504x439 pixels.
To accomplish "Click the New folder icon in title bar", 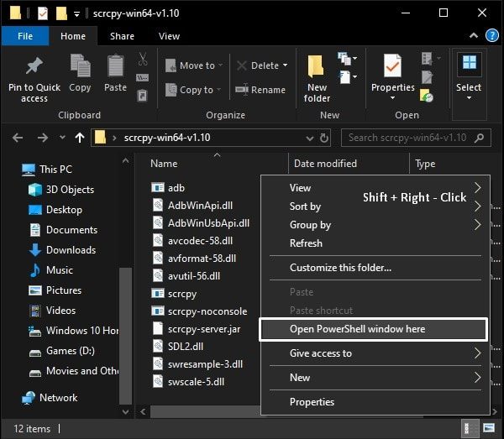I will coord(61,13).
